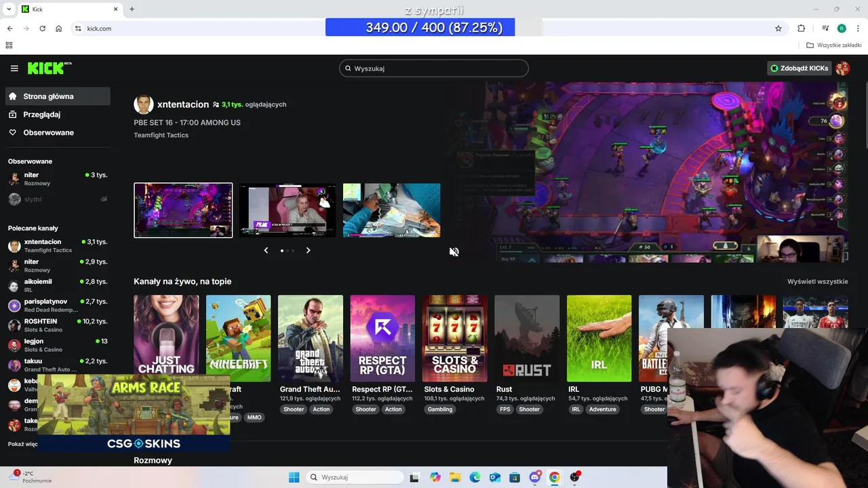Reload the kick.com page

tap(42, 28)
